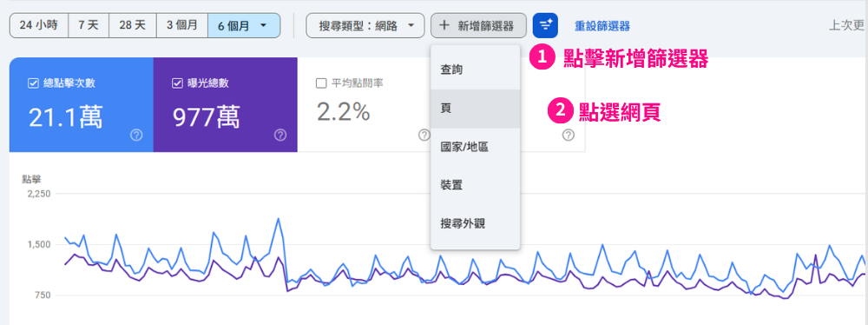Toggle the 總點擊次數 checkbox

coord(33,83)
